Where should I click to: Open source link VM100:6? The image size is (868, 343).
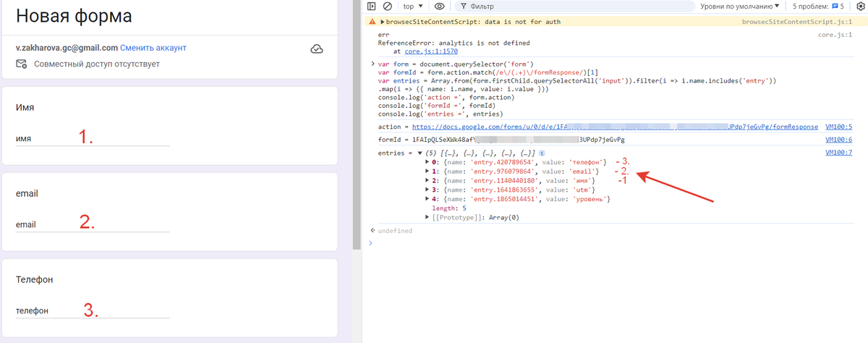(839, 140)
